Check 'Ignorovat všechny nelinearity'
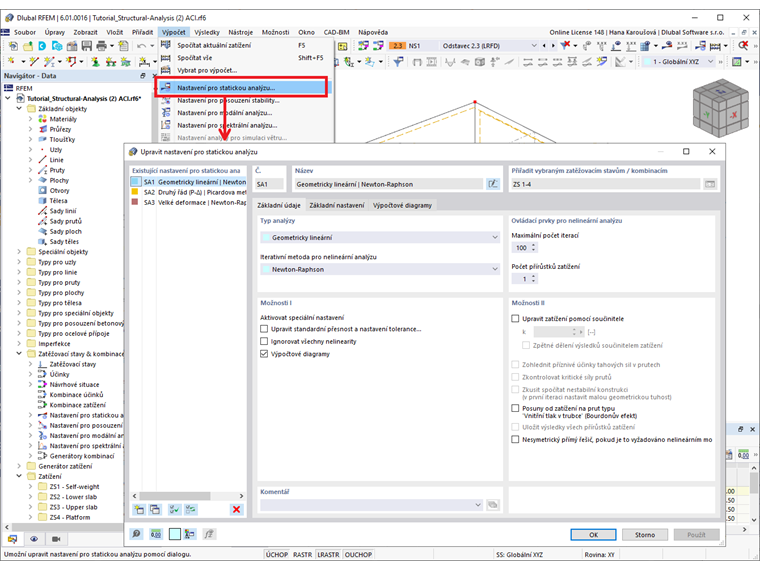Viewport: 760px width, 570px height. tap(264, 342)
